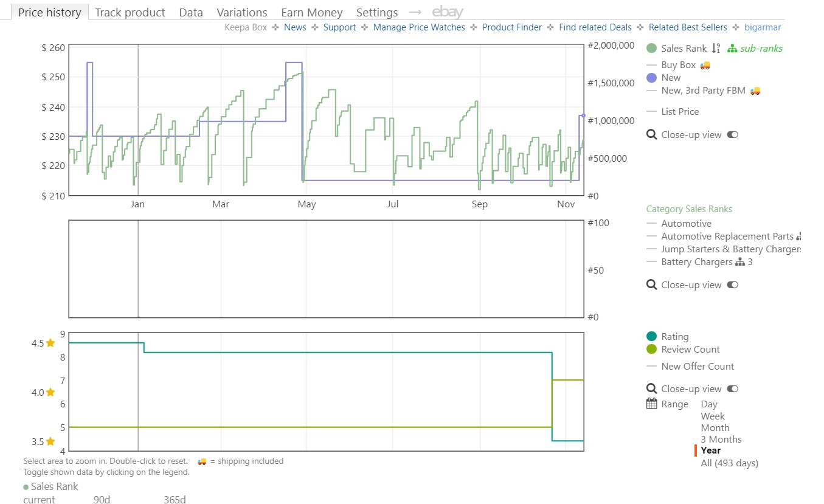Toggle Close-up view switch for rating chart
This screenshot has height=504, width=824.
(733, 389)
